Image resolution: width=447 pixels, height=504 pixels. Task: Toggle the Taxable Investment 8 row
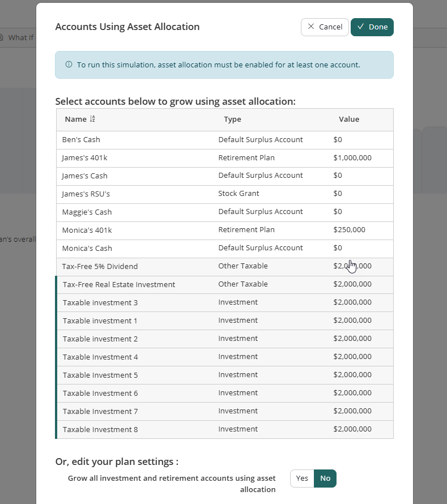pyautogui.click(x=224, y=430)
